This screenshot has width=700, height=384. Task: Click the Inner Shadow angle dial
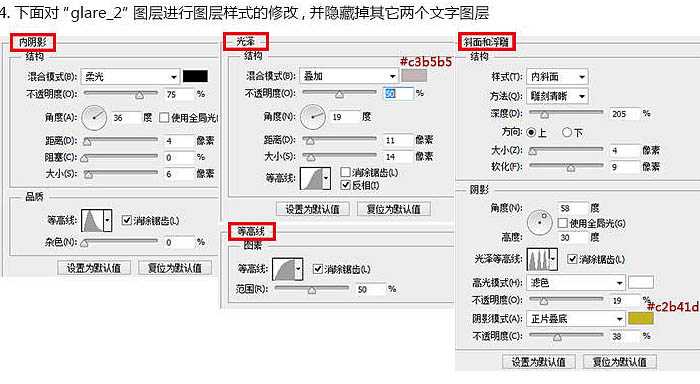94,118
